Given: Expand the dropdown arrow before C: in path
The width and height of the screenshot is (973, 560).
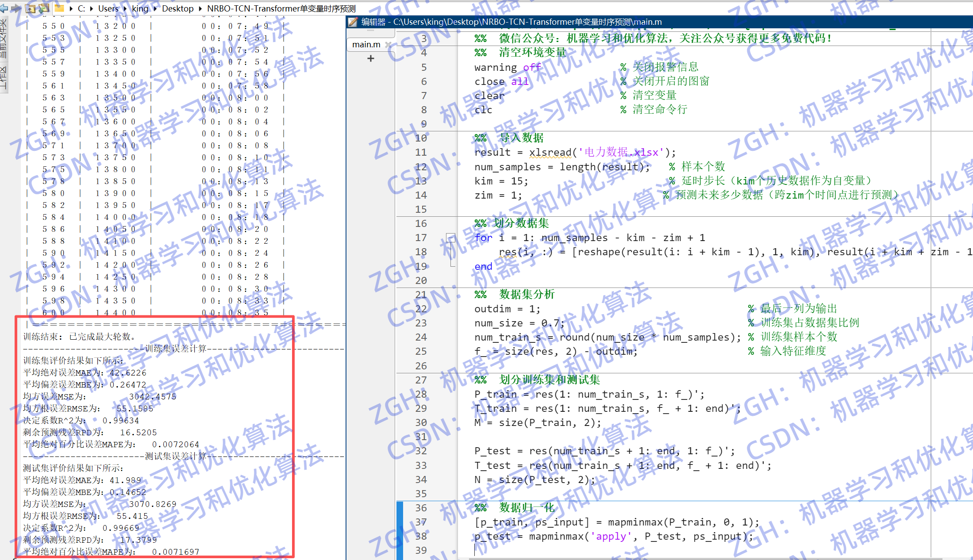Looking at the screenshot, I should [71, 8].
